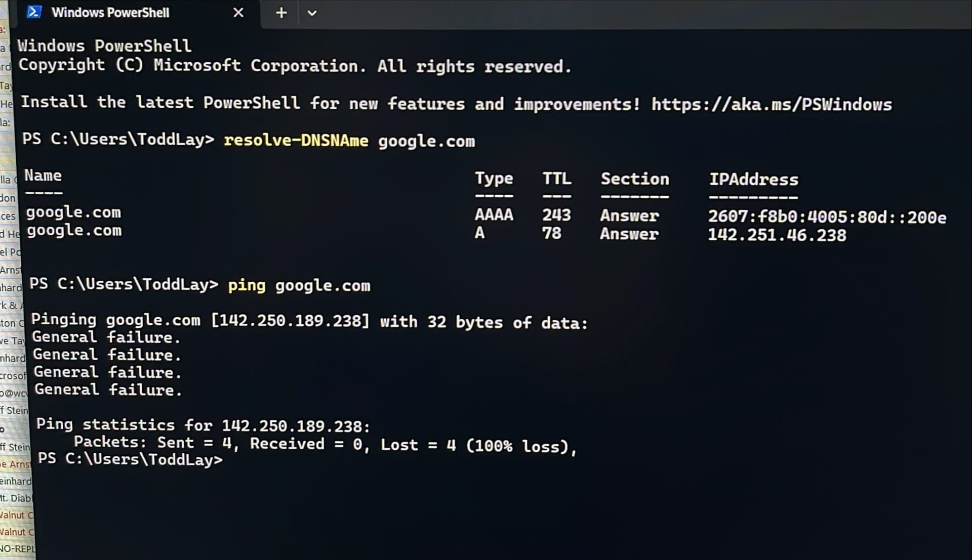Expand the new tab profile dropdown chevron
972x560 pixels.
tap(312, 13)
